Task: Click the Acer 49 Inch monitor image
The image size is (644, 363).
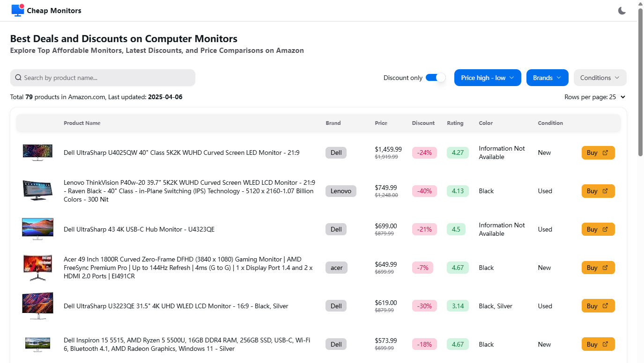Action: pyautogui.click(x=37, y=268)
